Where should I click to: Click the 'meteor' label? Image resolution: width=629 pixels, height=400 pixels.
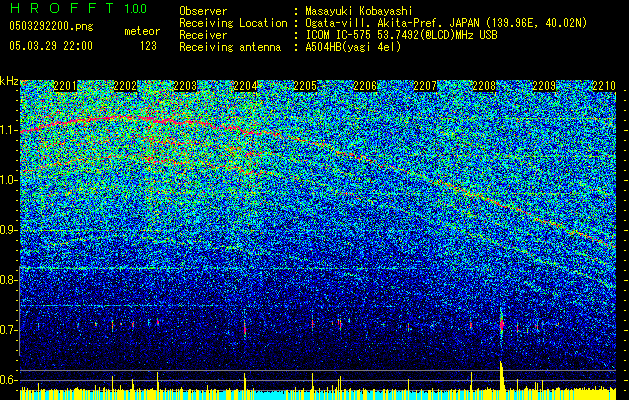142,31
